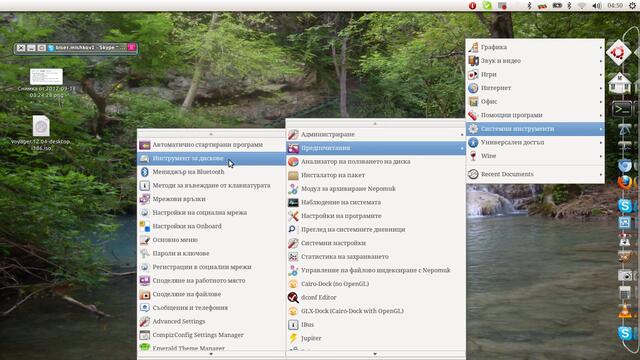The height and width of the screenshot is (360, 640).
Task: Open Настройки на Onboard
Action: click(211, 226)
